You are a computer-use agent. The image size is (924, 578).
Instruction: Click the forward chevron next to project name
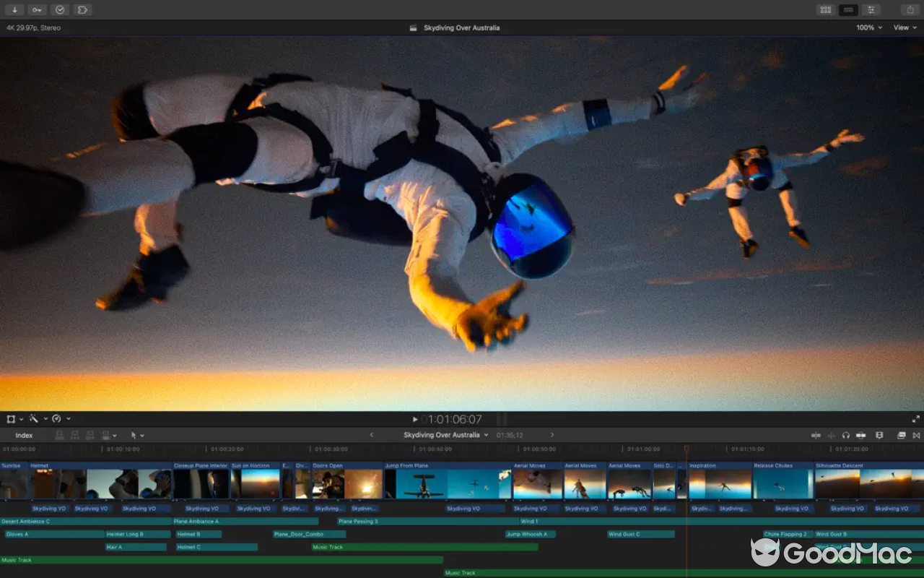point(552,435)
